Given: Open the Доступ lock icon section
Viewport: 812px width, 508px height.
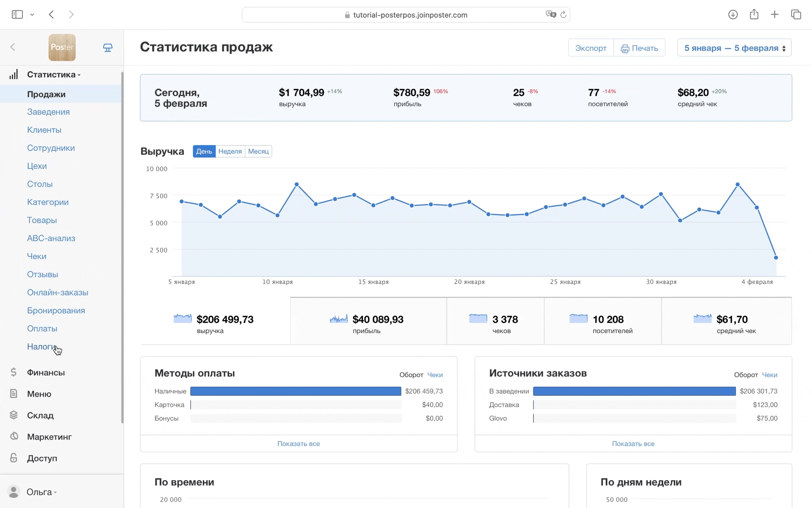Looking at the screenshot, I should tap(14, 458).
